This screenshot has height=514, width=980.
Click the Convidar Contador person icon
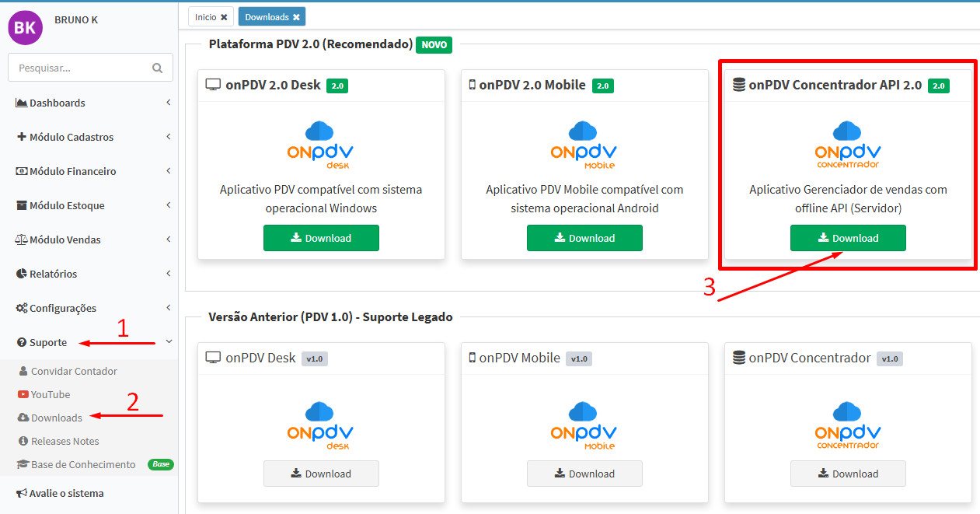click(23, 371)
